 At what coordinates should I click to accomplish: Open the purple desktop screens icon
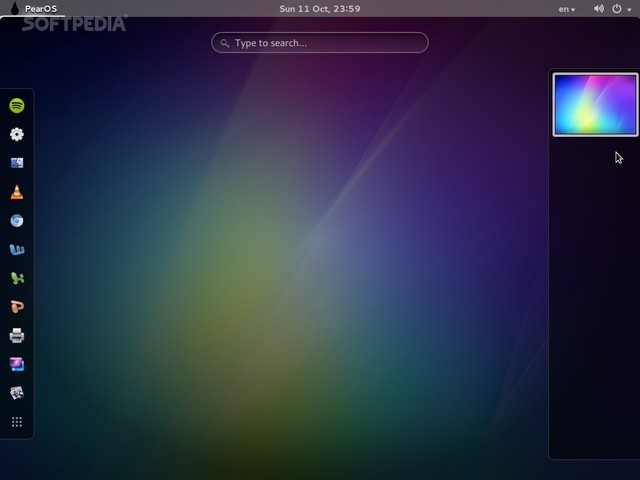(x=17, y=364)
